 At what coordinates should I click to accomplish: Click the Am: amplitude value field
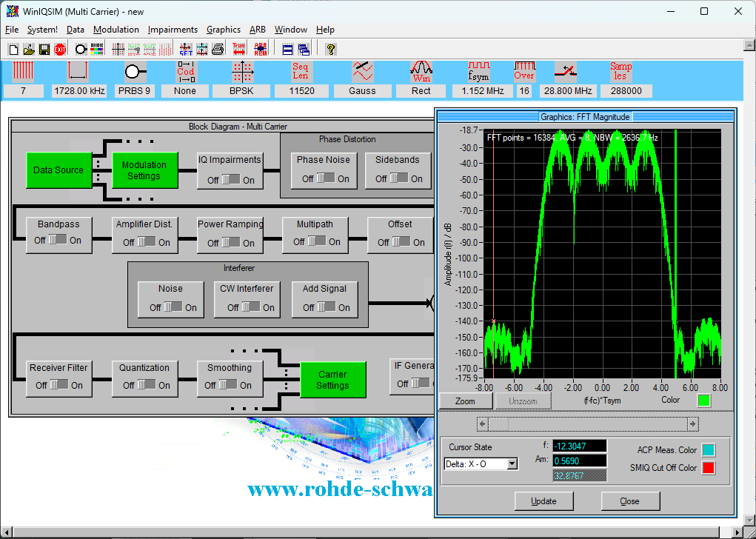click(x=579, y=461)
